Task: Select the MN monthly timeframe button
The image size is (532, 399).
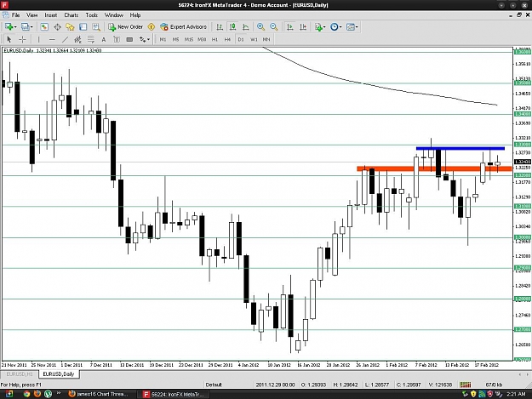Action: point(266,39)
